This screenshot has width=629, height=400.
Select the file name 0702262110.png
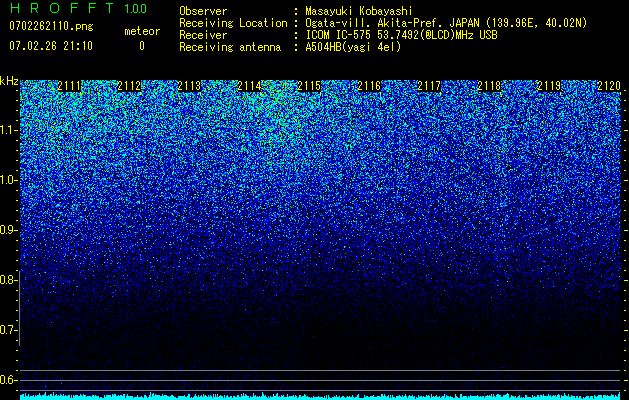coord(51,26)
